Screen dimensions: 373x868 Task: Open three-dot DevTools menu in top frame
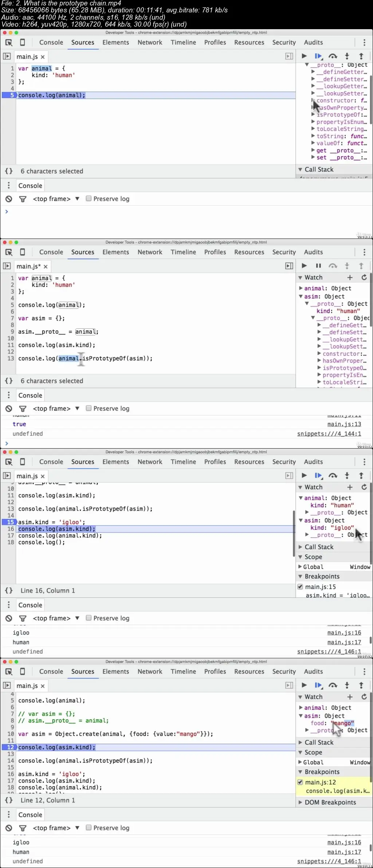click(364, 42)
